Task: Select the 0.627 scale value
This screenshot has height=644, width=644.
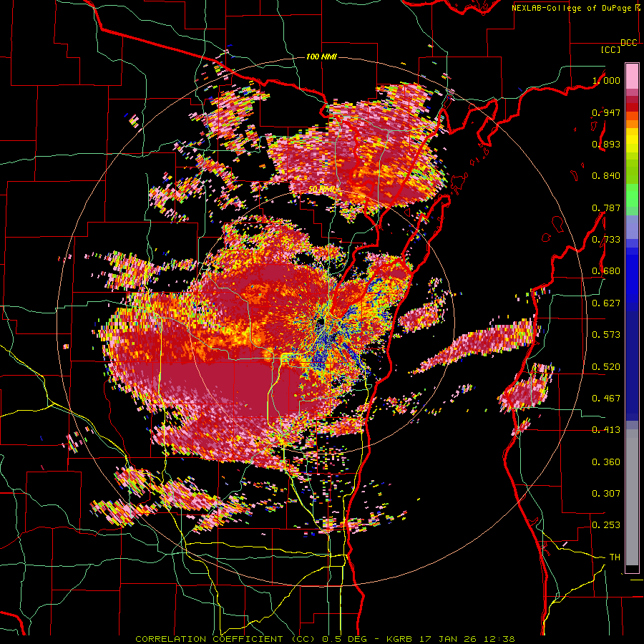Action: (x=606, y=303)
